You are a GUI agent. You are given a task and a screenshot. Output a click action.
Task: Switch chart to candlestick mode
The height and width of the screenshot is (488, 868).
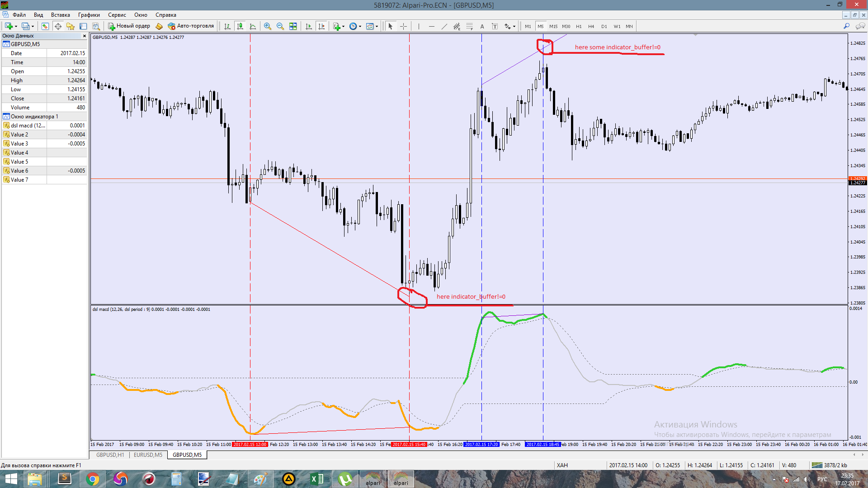click(x=240, y=26)
